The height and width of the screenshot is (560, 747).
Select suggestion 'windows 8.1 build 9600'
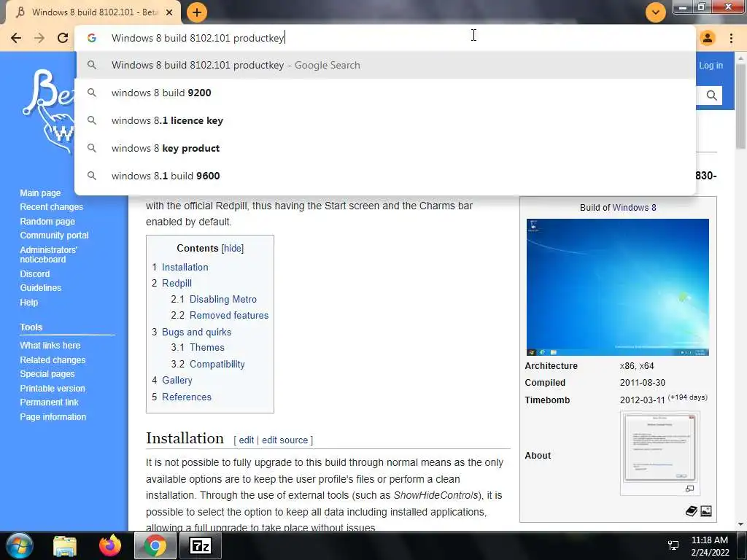(x=385, y=176)
